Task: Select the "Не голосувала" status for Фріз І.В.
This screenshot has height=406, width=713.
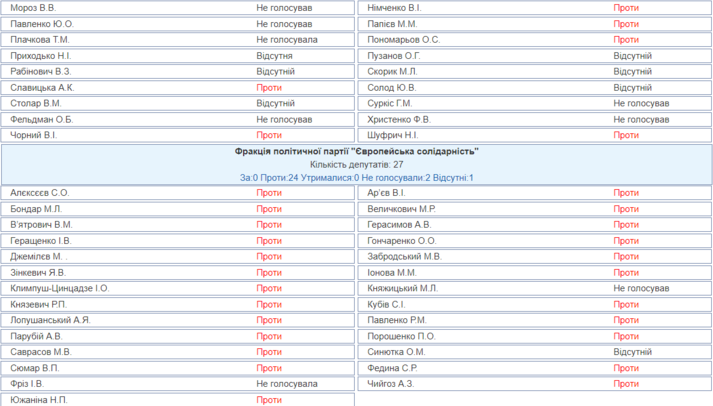Action: coord(287,383)
